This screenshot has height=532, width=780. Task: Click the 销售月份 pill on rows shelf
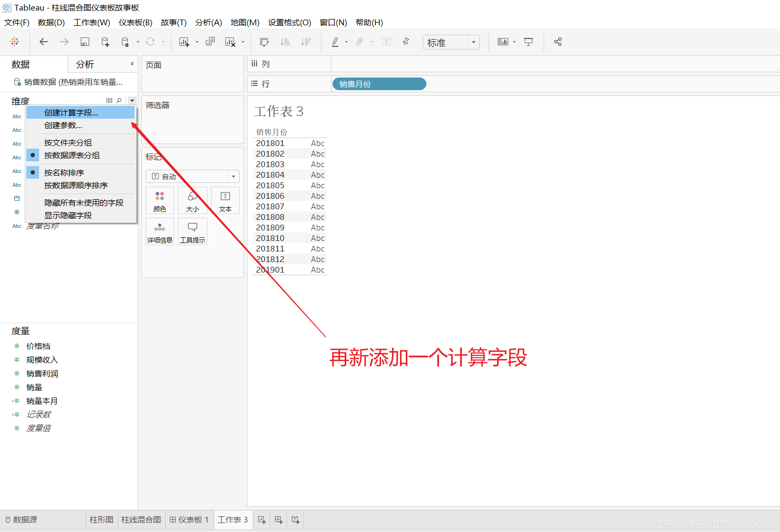pyautogui.click(x=379, y=84)
